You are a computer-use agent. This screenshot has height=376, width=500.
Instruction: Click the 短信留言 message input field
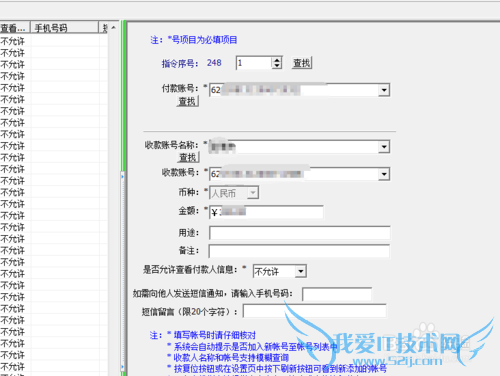[315, 311]
